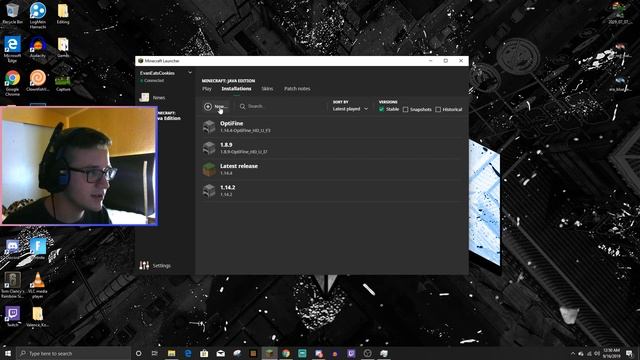Open VLC media player desktop shortcut
This screenshot has width=640, height=360.
pos(38,285)
